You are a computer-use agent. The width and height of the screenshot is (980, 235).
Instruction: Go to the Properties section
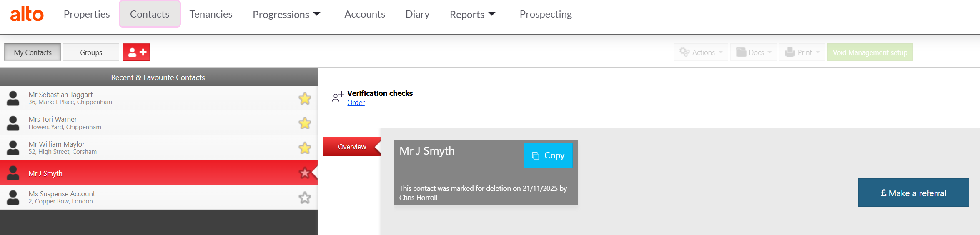pyautogui.click(x=87, y=14)
